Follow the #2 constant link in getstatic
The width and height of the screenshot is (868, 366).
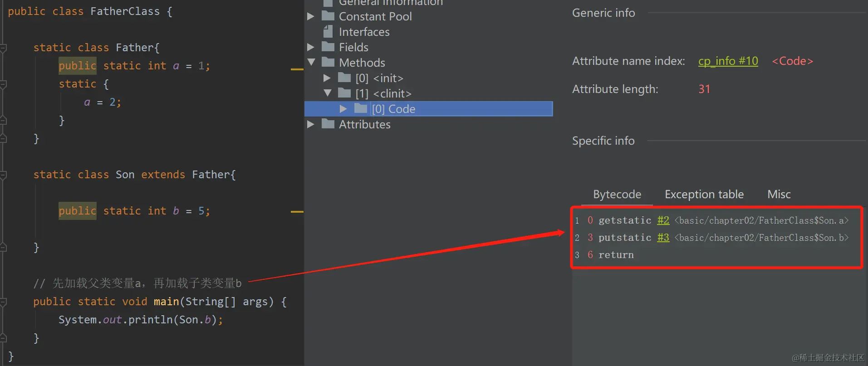click(663, 220)
